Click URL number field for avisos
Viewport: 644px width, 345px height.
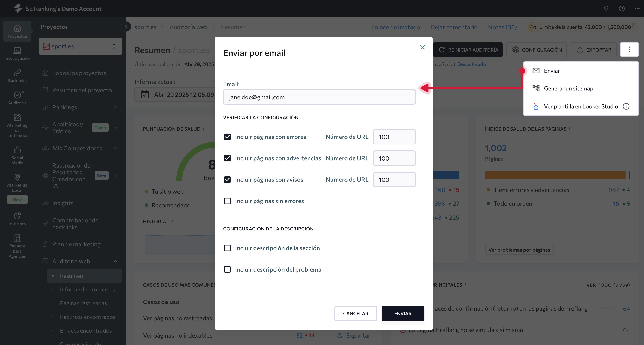click(x=394, y=180)
